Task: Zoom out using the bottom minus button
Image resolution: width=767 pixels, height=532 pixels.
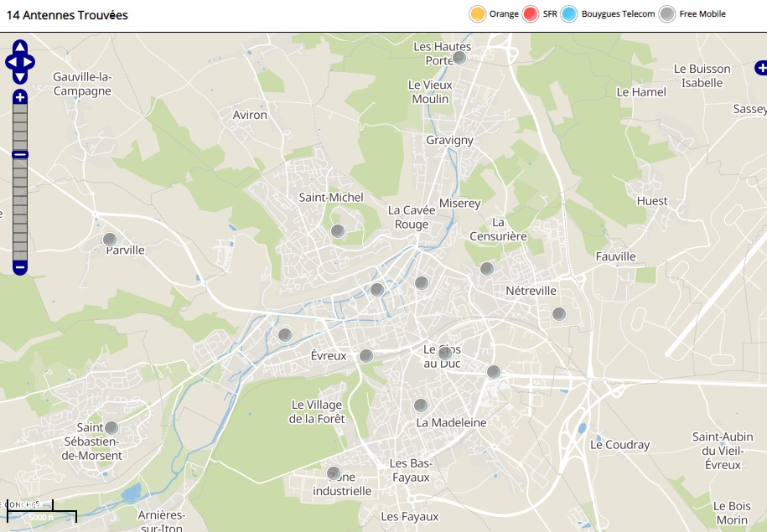Action: (20, 267)
